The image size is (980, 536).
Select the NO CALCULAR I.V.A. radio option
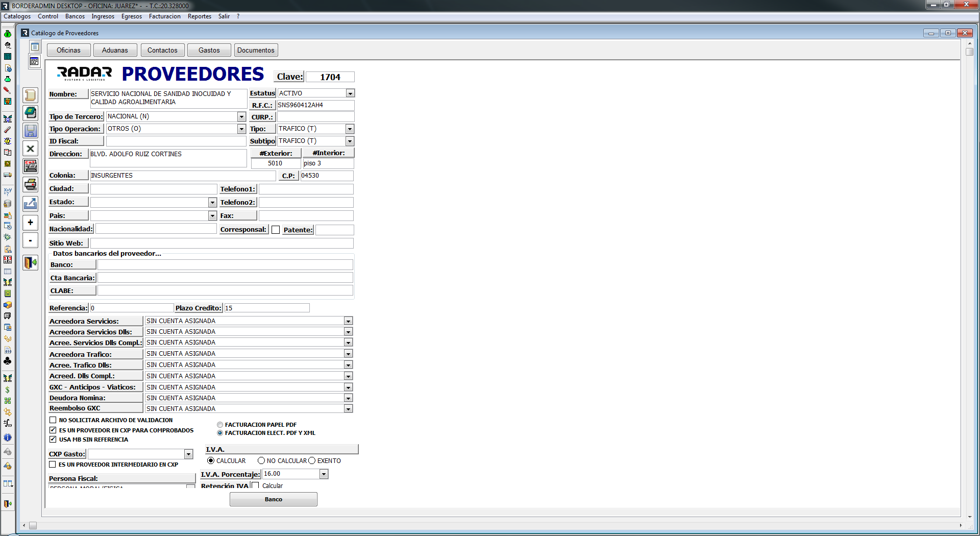coord(261,460)
